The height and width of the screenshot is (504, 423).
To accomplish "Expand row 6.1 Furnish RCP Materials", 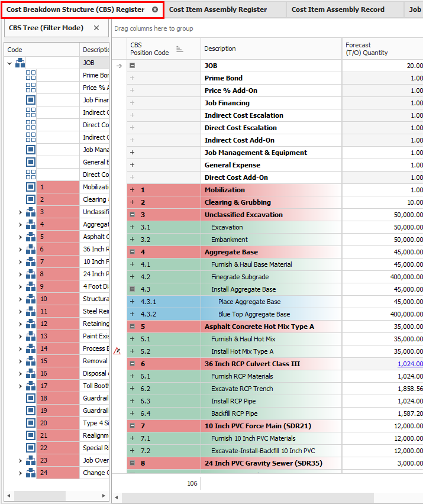I will point(133,376).
